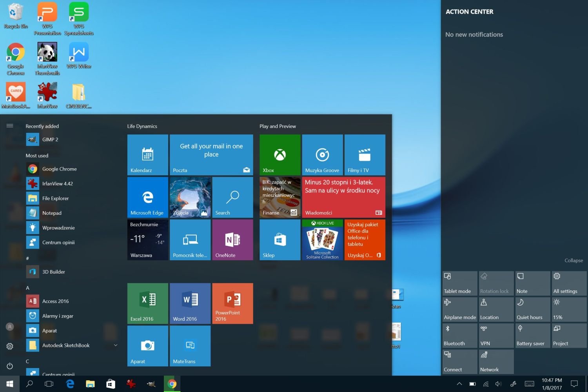Open the Poczta mail tile
This screenshot has width=588, height=392.
[211, 155]
